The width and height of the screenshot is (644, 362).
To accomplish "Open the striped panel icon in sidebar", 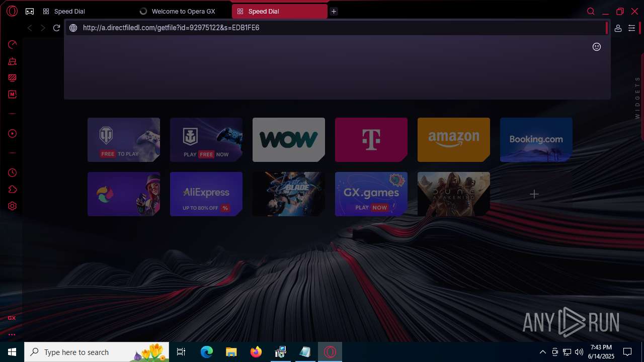I will 13,78.
